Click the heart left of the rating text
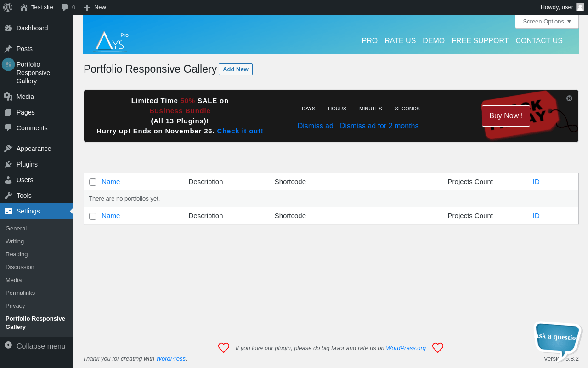 224,348
